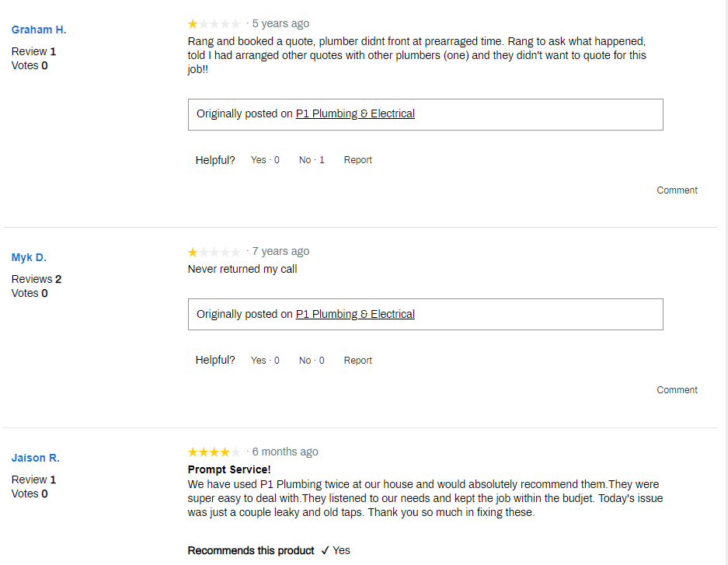Open P1 Plumbing & Electrical link in Graham's review

(355, 113)
